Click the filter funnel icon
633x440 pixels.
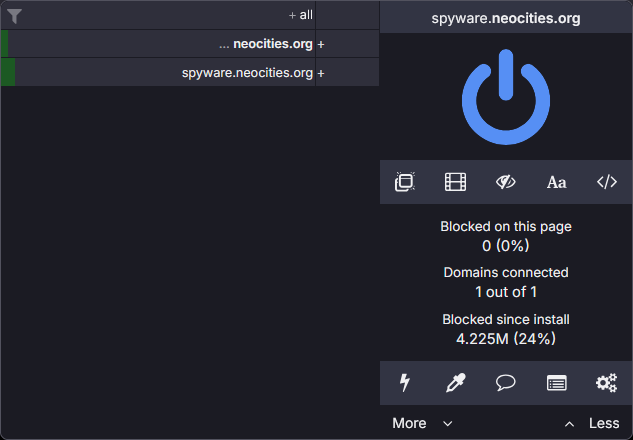[x=15, y=16]
